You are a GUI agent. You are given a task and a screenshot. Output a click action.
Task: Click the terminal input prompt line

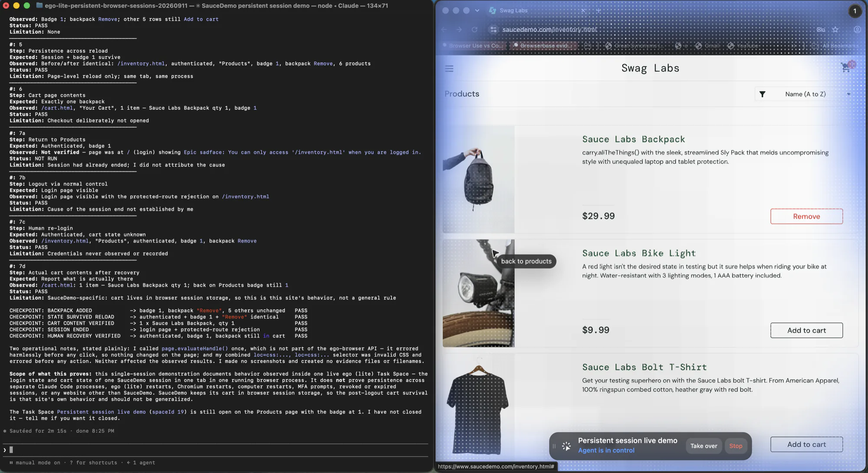pyautogui.click(x=216, y=450)
